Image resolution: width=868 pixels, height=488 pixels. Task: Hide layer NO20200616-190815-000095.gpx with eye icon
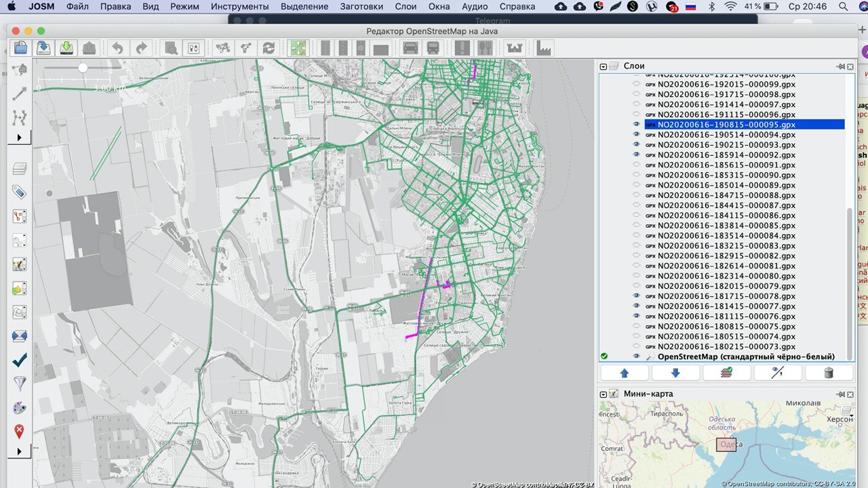636,125
